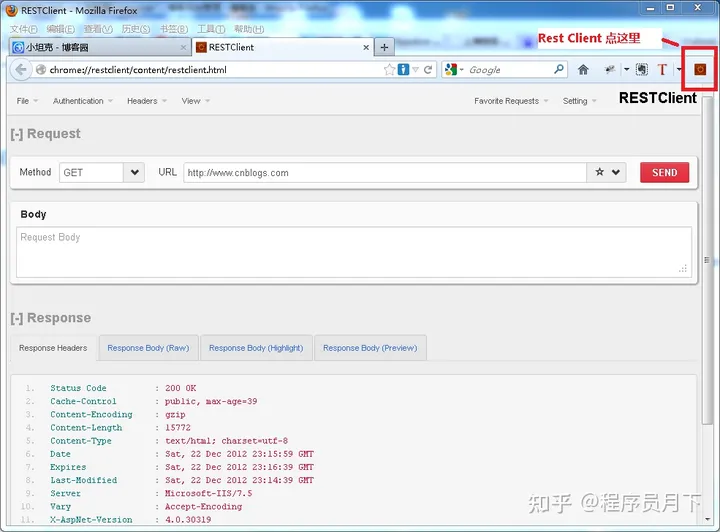Open the 工具(T) menu
This screenshot has width=720, height=532.
211,29
